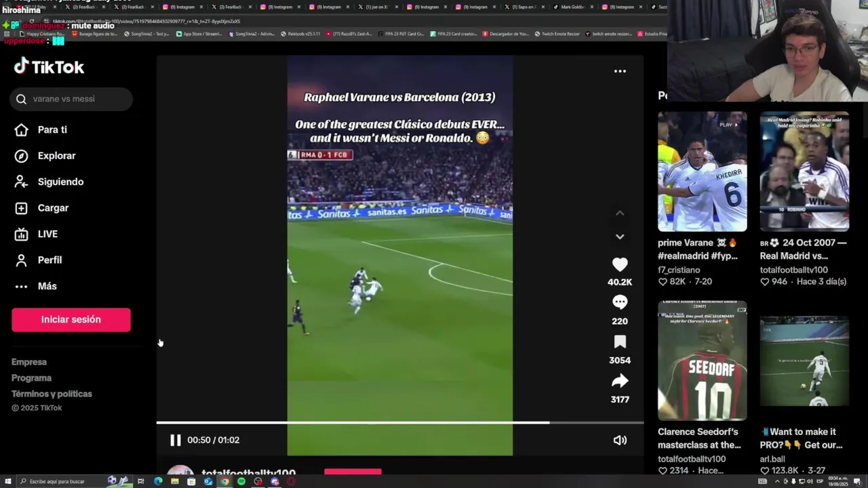Share the video with arrow icon
Viewport: 868px width, 488px height.
click(x=620, y=381)
